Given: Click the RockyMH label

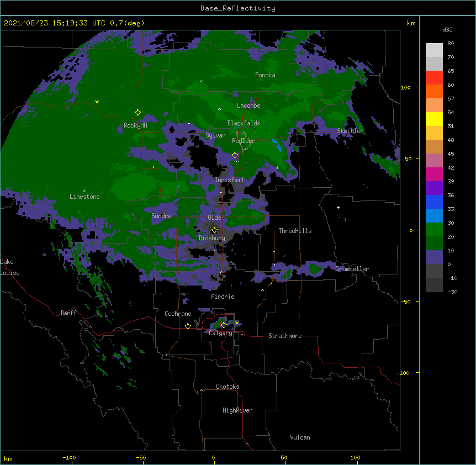Looking at the screenshot, I should click(x=135, y=125).
